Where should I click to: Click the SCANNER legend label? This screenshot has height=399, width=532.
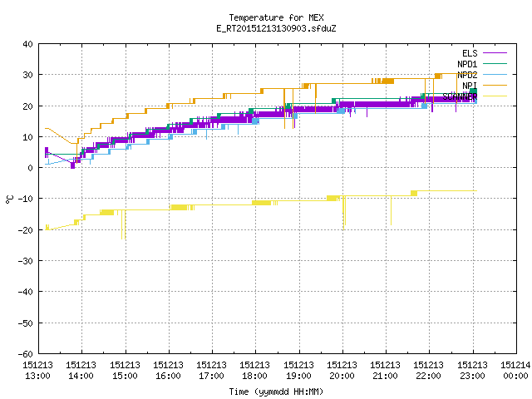[460, 96]
